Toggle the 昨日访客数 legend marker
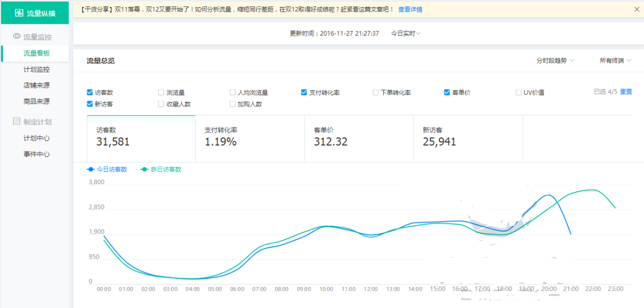This screenshot has width=644, height=308. click(x=144, y=169)
